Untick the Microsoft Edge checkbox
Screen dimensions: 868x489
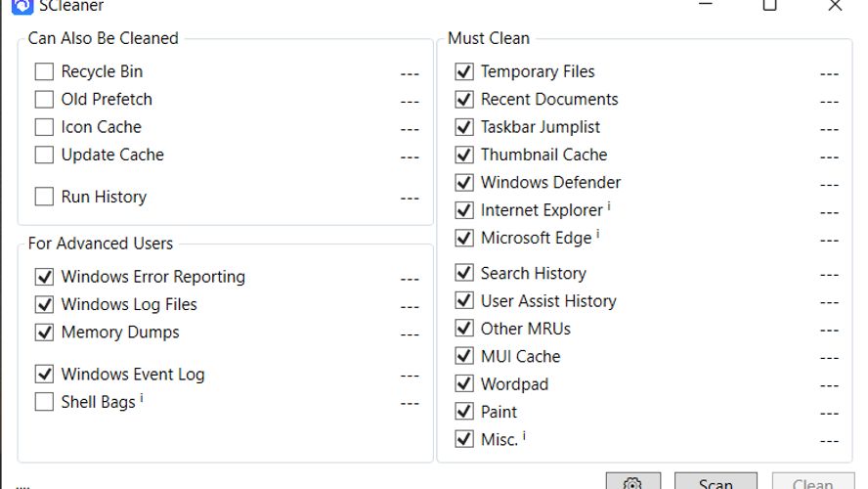464,238
